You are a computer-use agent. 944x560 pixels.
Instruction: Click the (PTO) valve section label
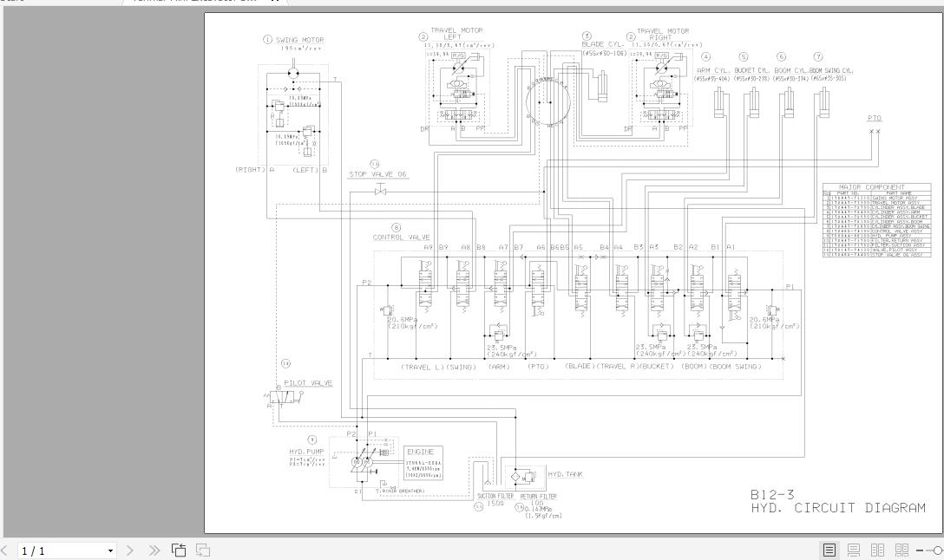tap(538, 367)
